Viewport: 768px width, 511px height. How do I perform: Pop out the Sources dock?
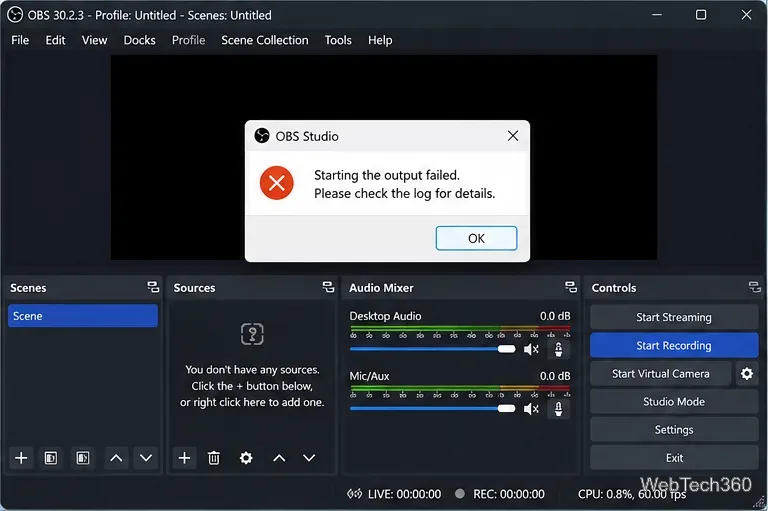click(x=328, y=287)
